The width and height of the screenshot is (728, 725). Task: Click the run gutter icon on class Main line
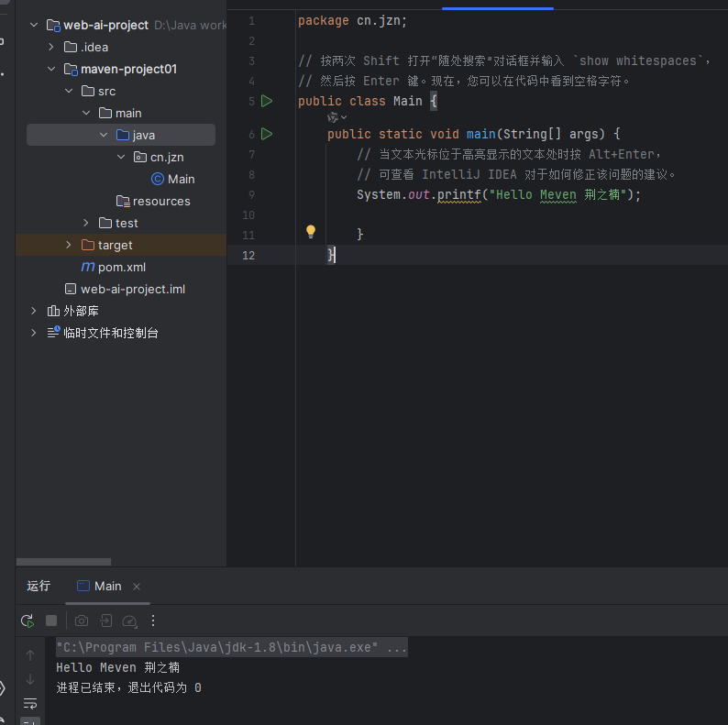point(267,101)
